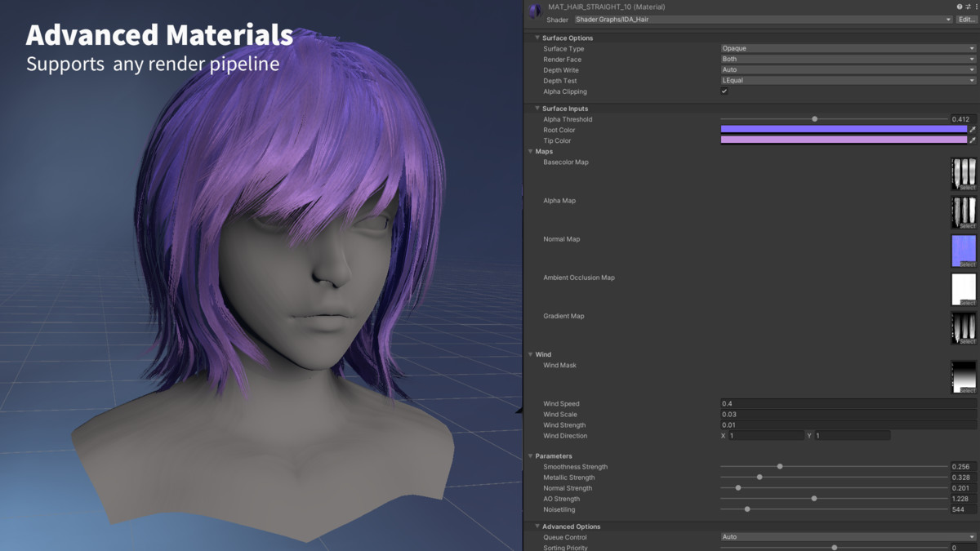The image size is (980, 551).
Task: Open the Root Color swatch
Action: coord(843,129)
